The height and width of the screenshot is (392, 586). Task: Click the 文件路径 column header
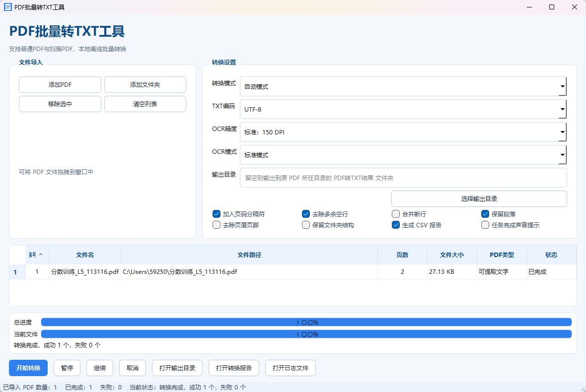pyautogui.click(x=249, y=255)
